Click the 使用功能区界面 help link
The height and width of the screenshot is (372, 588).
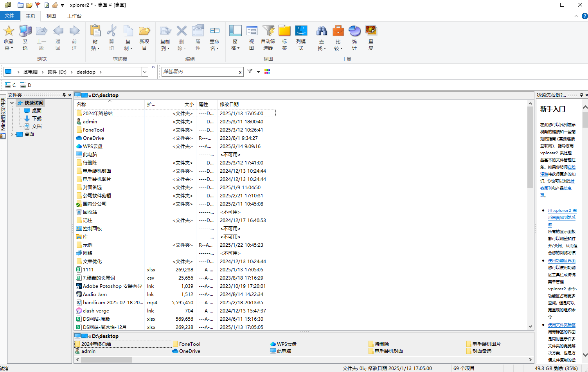click(x=561, y=261)
